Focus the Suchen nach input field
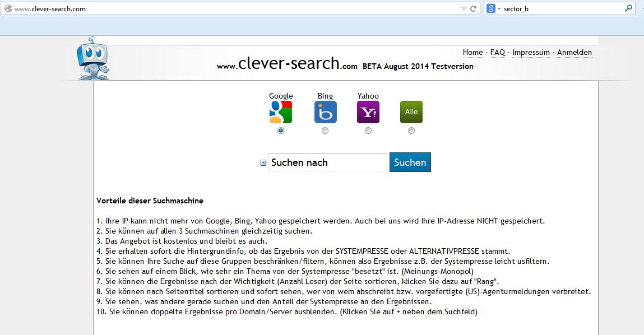644x335 pixels. pyautogui.click(x=328, y=162)
